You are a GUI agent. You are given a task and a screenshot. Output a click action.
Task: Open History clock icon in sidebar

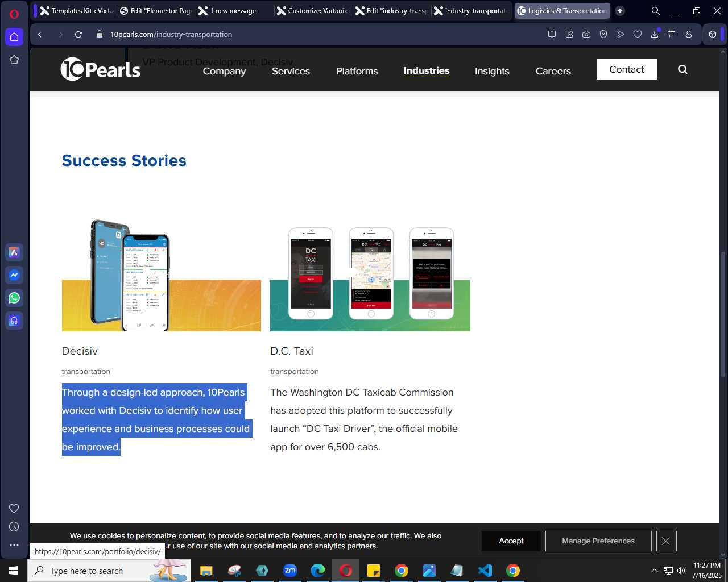(x=14, y=527)
